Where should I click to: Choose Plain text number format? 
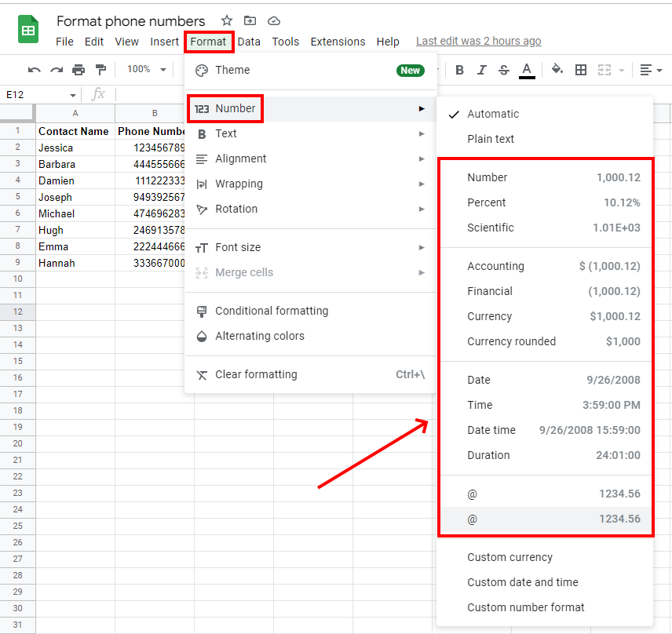pos(491,139)
